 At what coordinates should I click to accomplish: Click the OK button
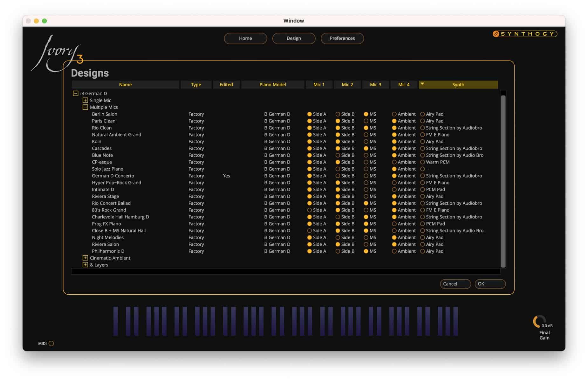point(490,284)
